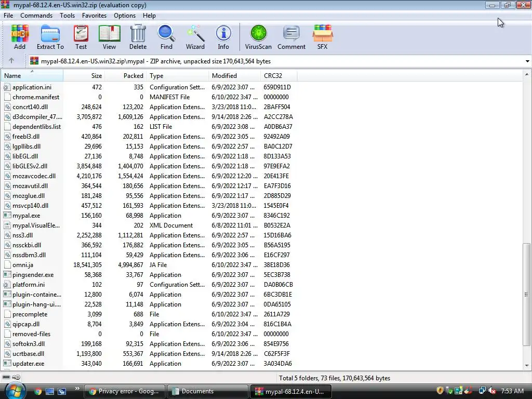Viewport: 532px width, 399px height.
Task: Start VirusScan on the archive
Action: [258, 37]
